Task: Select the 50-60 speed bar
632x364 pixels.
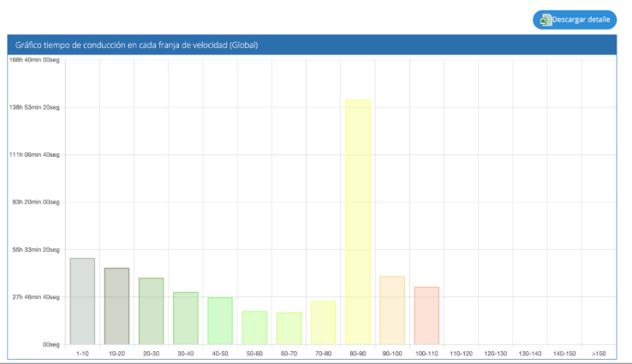Action: tap(254, 327)
